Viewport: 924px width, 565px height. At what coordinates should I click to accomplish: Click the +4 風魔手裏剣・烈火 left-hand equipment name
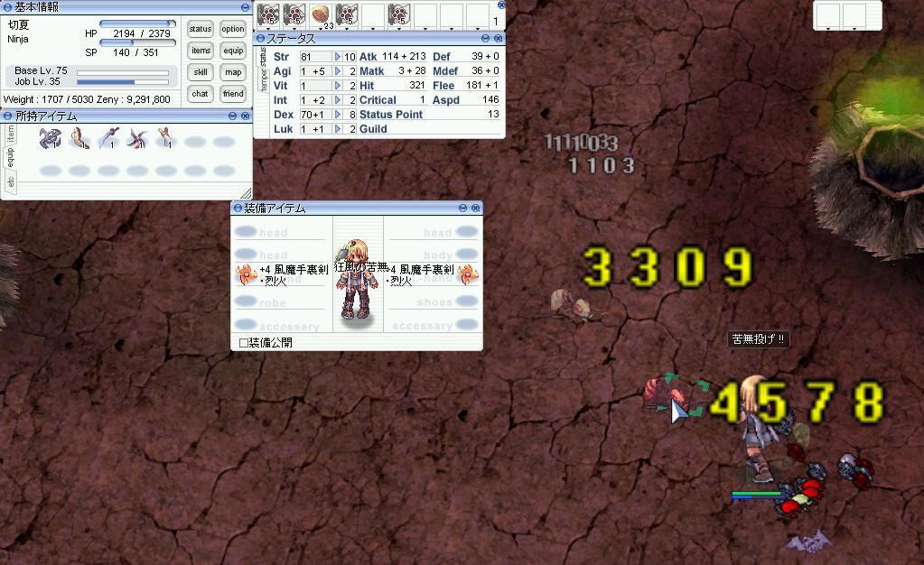294,274
